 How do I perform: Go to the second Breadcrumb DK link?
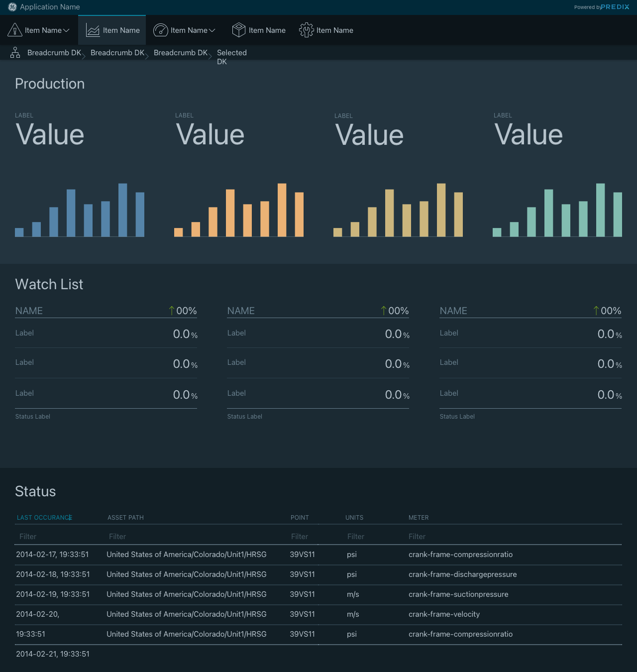(x=117, y=53)
